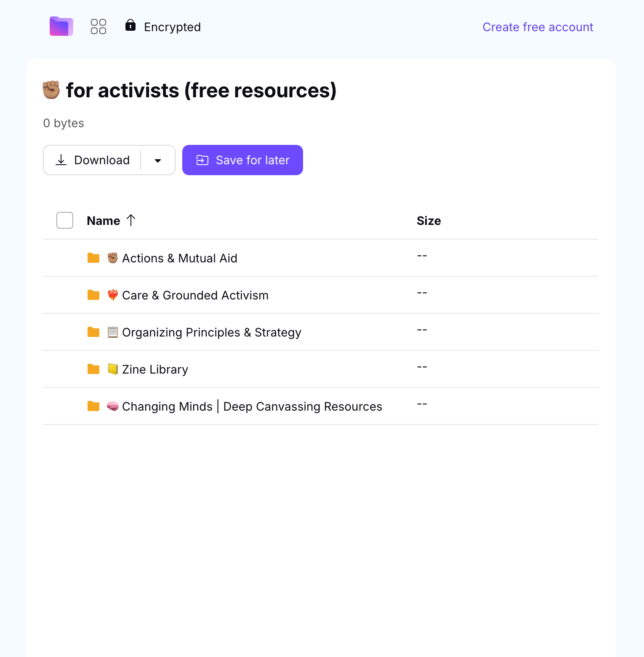The height and width of the screenshot is (657, 644).
Task: Click the Actions & Mutual Aid folder icon
Action: 93,258
